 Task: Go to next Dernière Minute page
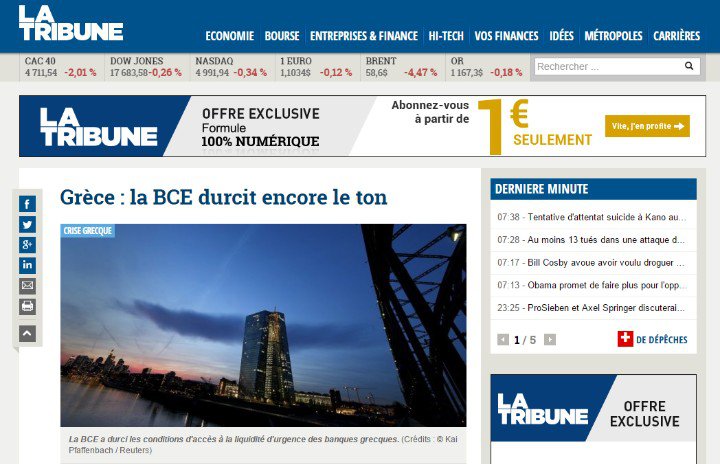[550, 340]
